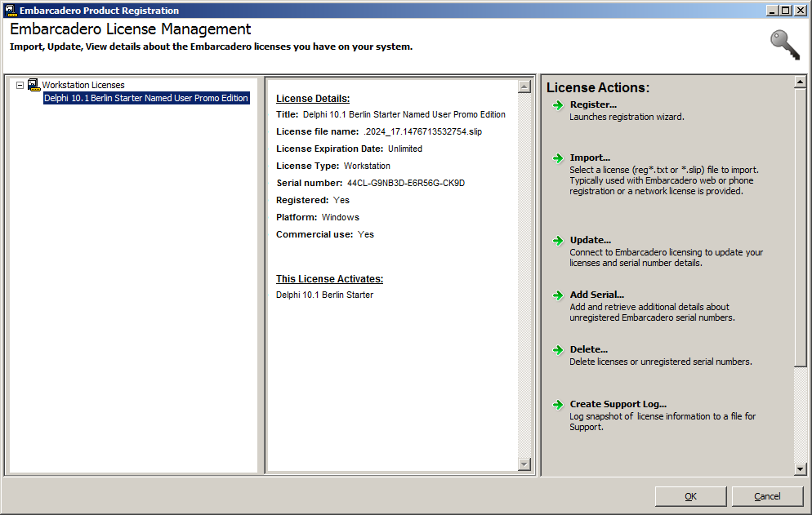Close the Embarcadero Product Registration window
Screen dimensions: 812x515
(x=801, y=11)
